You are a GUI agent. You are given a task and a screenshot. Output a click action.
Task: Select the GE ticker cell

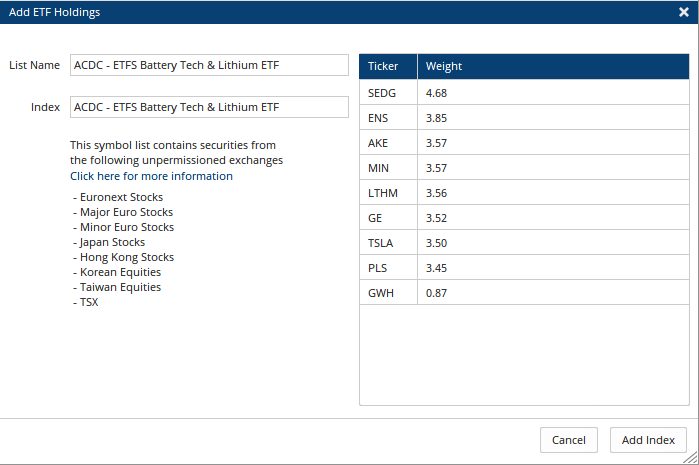coord(388,218)
